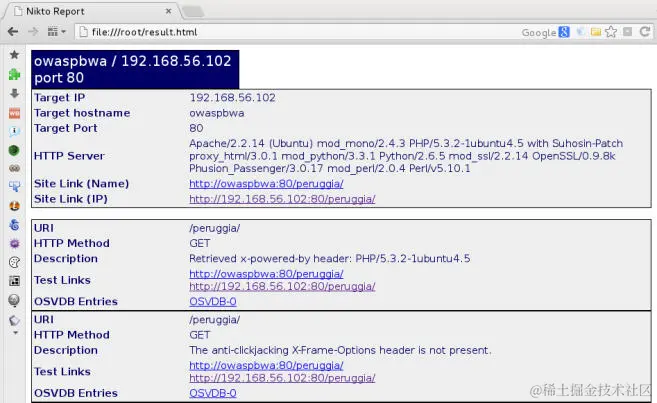
Task: Click the red WB sidebar icon
Action: pyautogui.click(x=14, y=113)
